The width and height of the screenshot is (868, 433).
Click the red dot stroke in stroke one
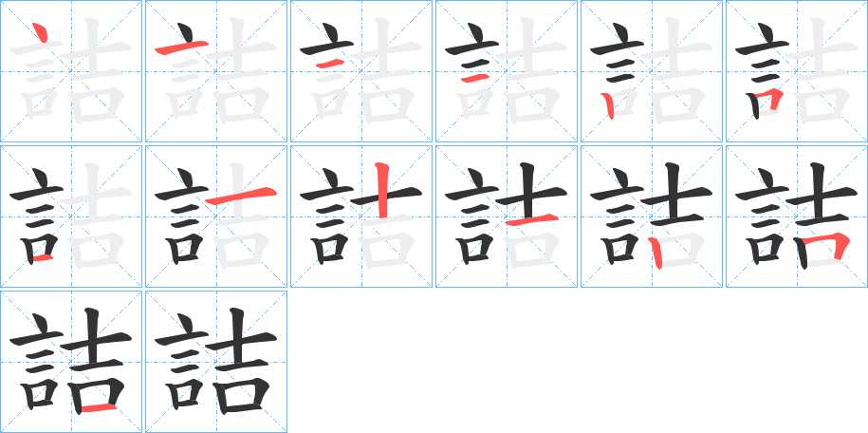click(39, 32)
